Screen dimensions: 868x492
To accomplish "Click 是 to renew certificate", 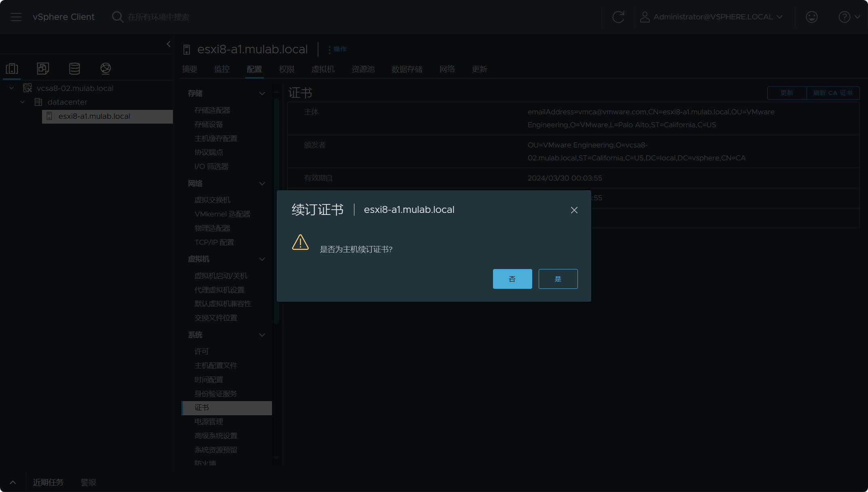I will pos(558,279).
